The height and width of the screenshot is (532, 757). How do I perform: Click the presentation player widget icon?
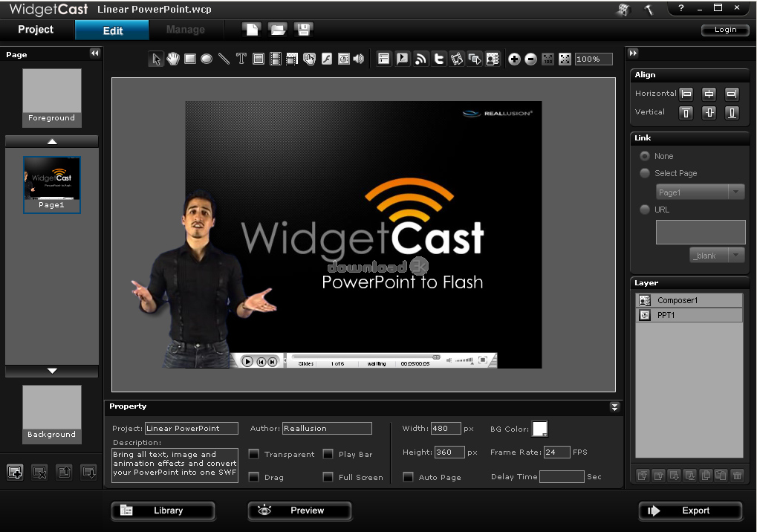(402, 59)
